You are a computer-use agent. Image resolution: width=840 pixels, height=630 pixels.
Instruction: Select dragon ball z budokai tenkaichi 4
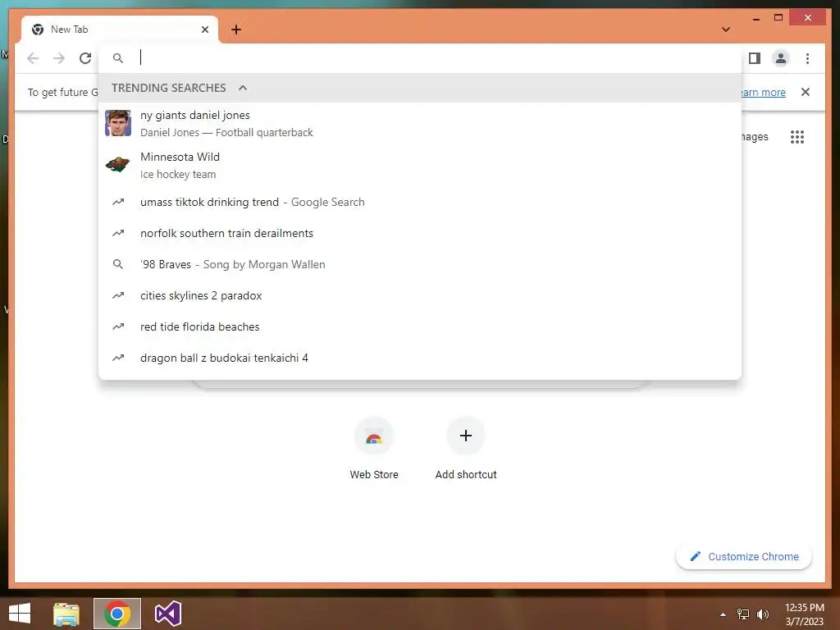420,358
